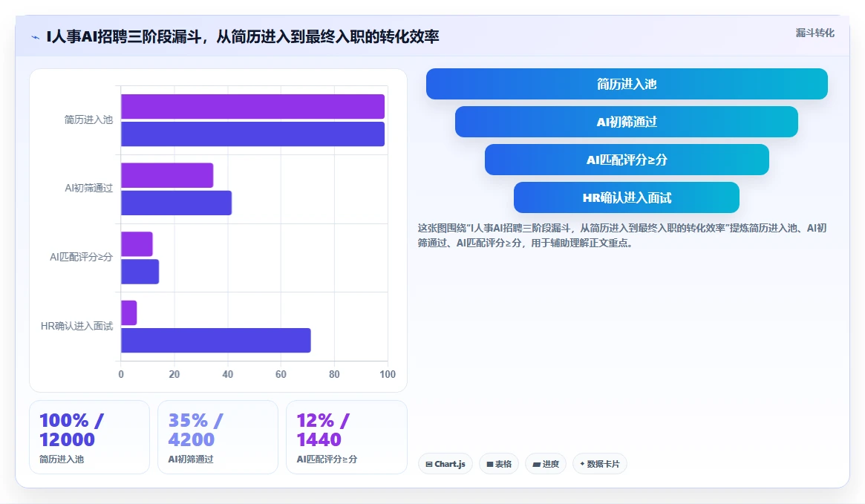The image size is (865, 504).
Task: Click the x-axis tick label 20
Action: [174, 374]
